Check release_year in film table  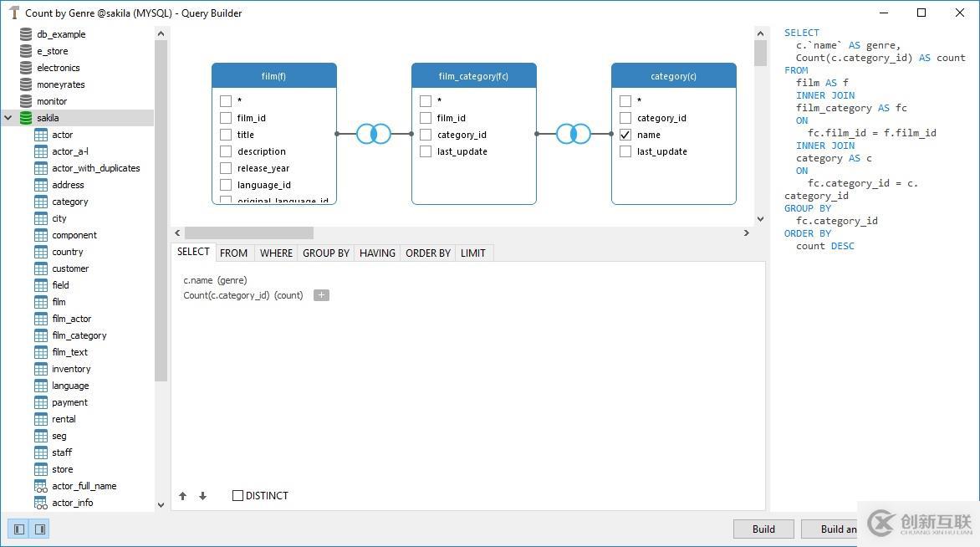[226, 168]
